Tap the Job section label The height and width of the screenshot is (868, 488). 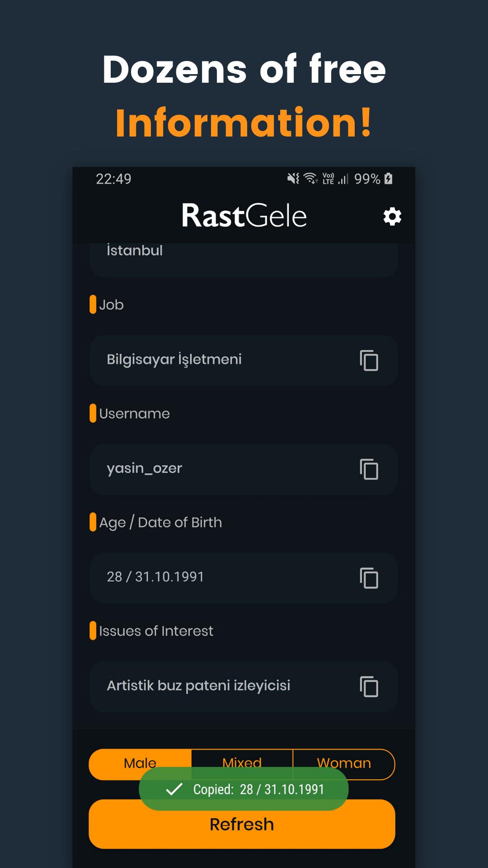coord(111,305)
